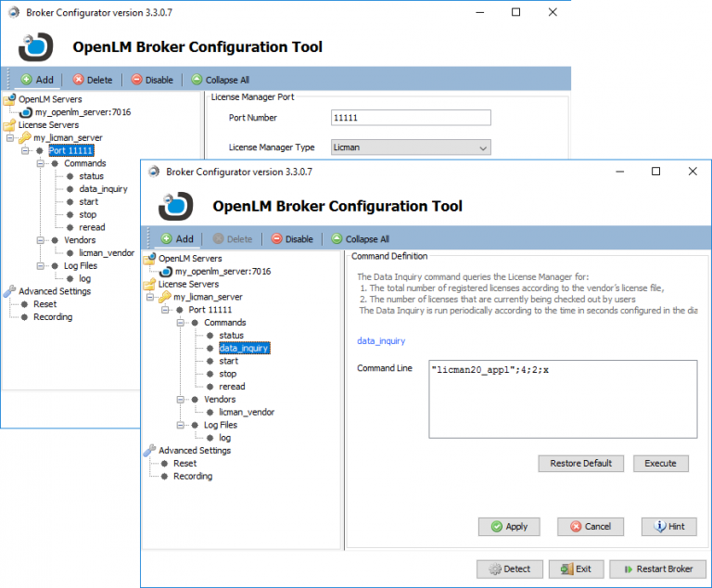Image resolution: width=712 pixels, height=588 pixels.
Task: Click the red Delete icon in back window toolbar
Action: tap(78, 80)
